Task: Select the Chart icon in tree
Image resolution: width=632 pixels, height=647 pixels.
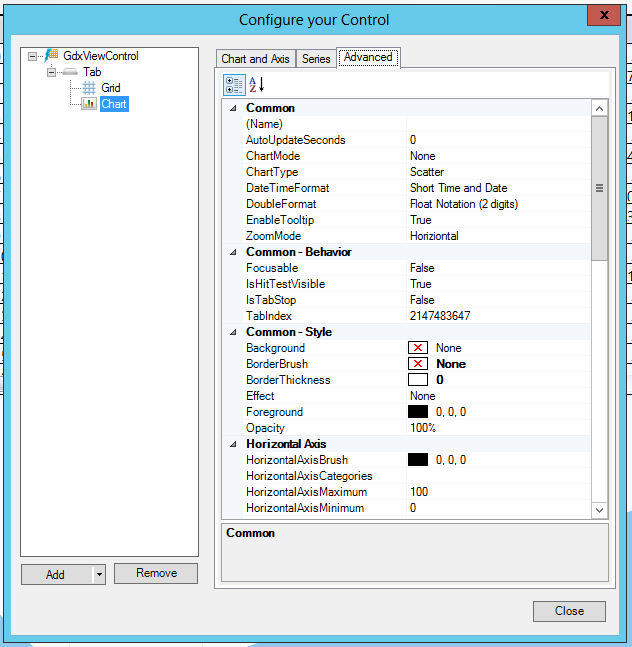Action: tap(88, 104)
